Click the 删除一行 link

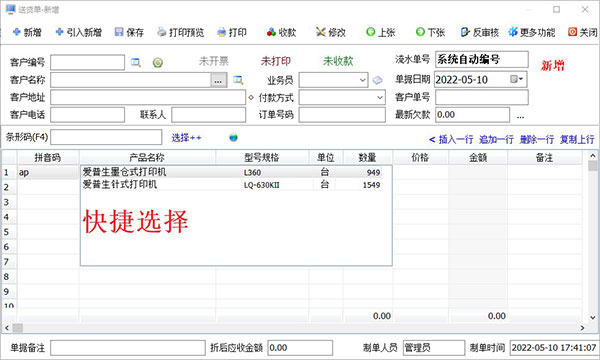pos(536,140)
